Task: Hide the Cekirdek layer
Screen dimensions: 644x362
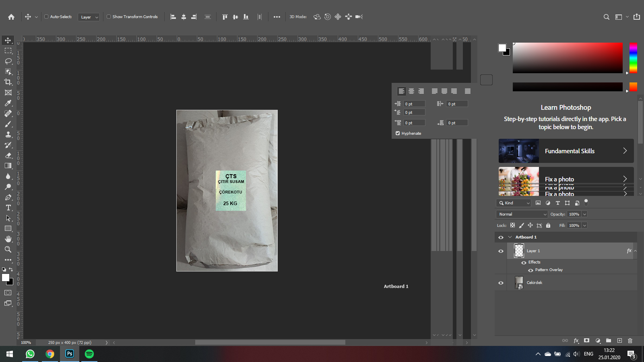Action: (501, 282)
